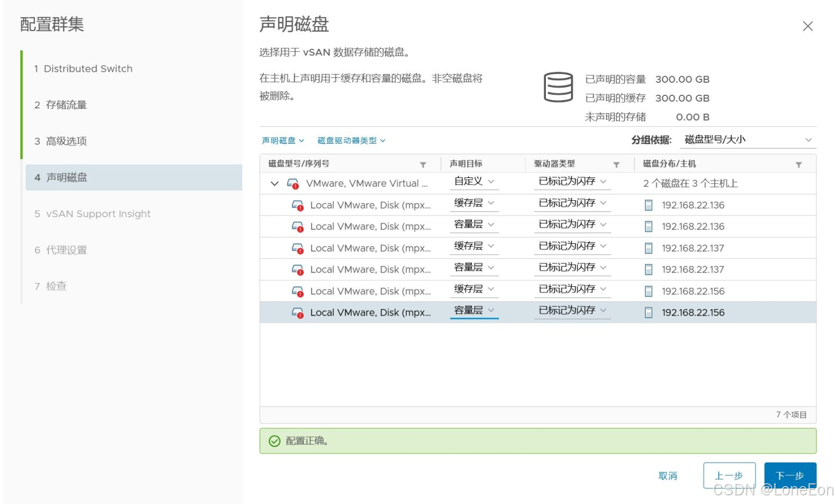
Task: Open drive type dropdown for first 192.168.22.137 row
Action: (573, 246)
